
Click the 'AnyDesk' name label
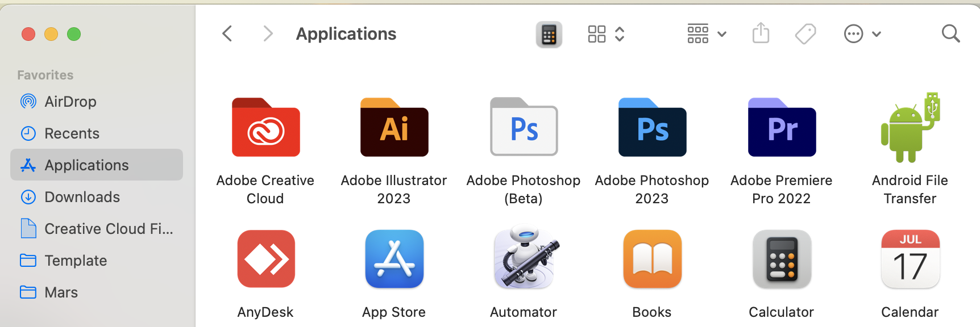pos(265,312)
